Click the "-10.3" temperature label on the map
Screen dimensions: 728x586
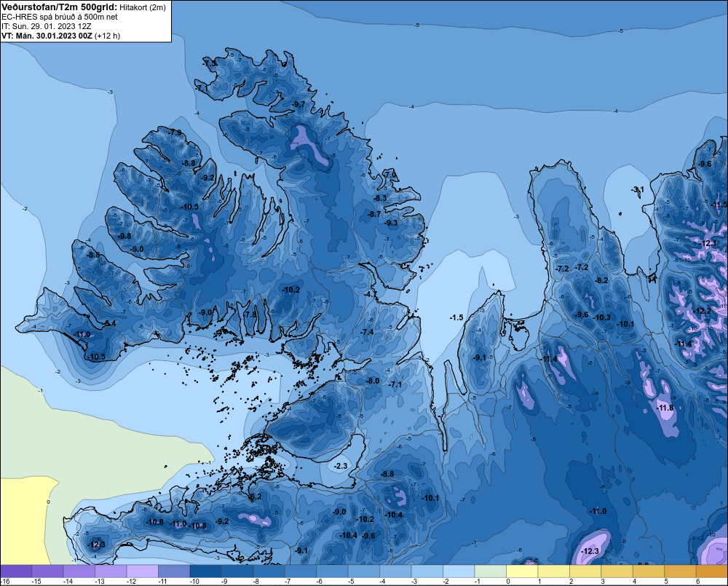[602, 317]
